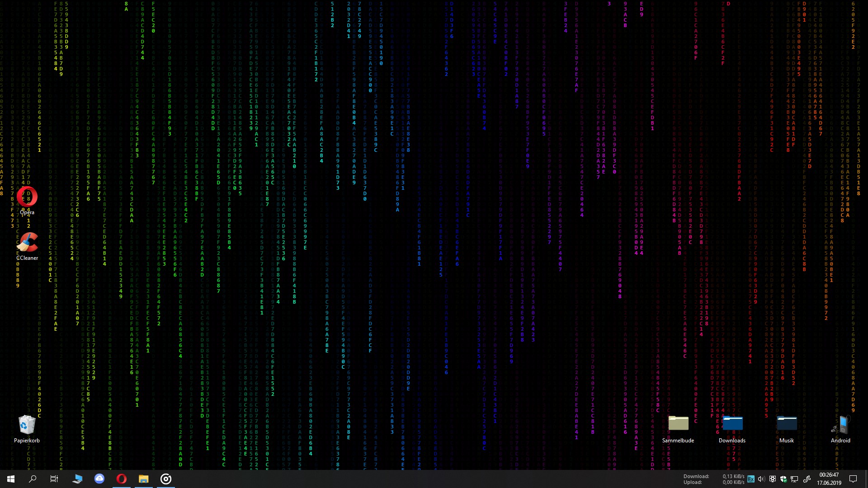Click the volume speaker tray icon

pyautogui.click(x=761, y=479)
